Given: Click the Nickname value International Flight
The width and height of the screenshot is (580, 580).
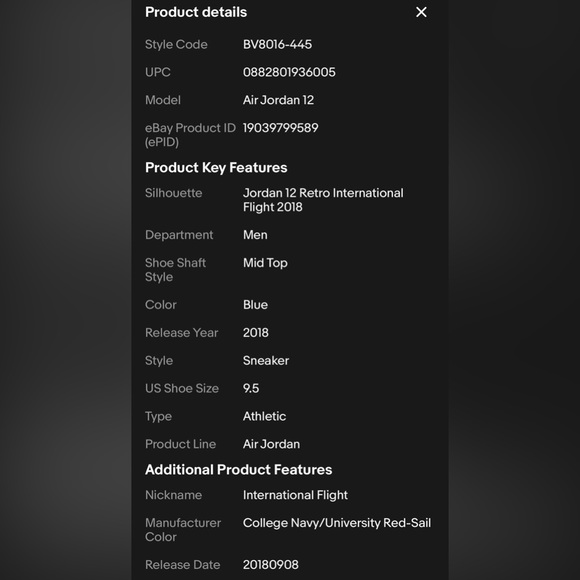Looking at the screenshot, I should [295, 495].
